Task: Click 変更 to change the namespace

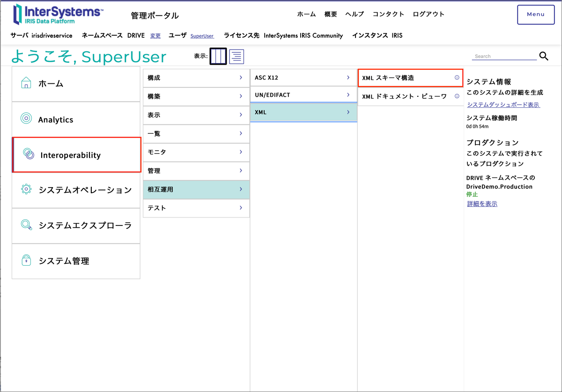Action: (155, 36)
